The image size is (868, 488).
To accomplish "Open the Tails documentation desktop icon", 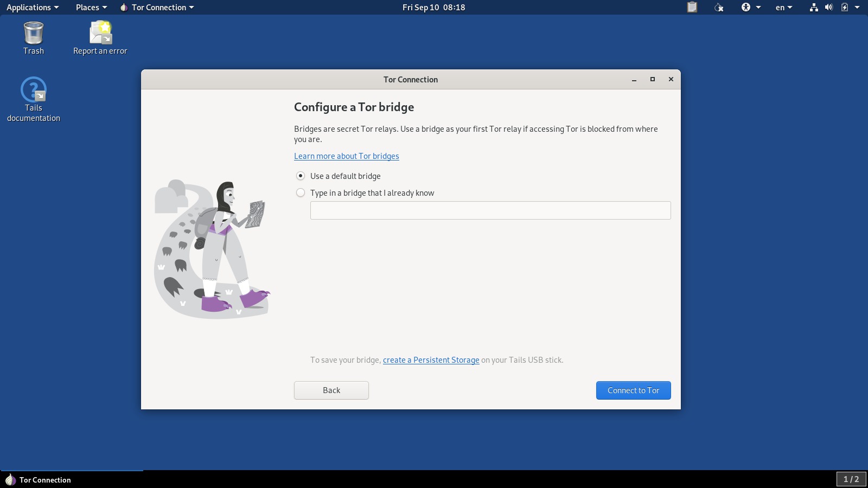I will coord(34,99).
